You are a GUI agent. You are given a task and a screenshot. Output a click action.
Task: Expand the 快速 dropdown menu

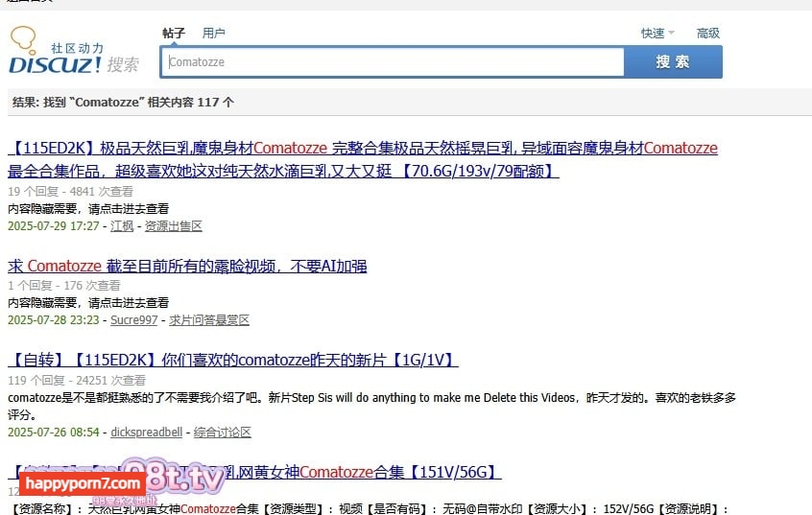(657, 33)
